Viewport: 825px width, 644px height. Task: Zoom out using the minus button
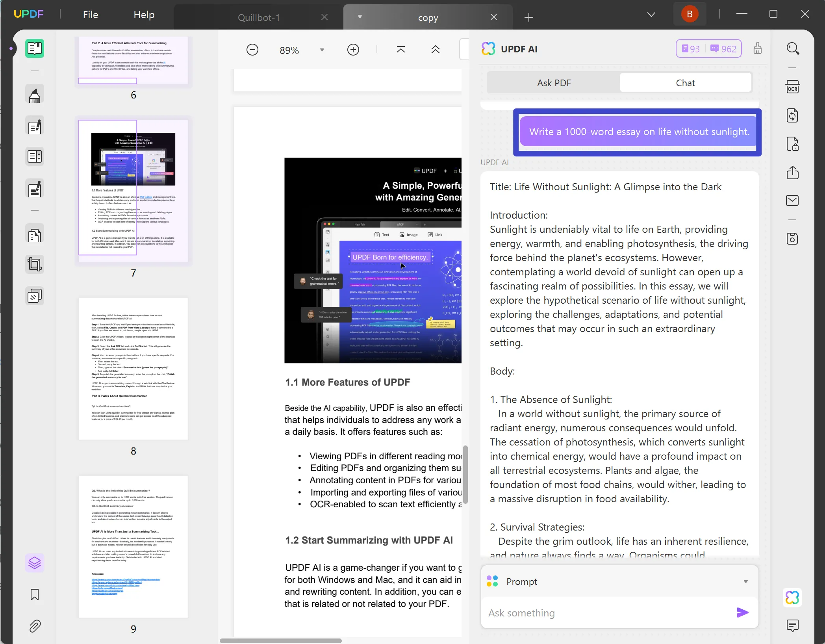(x=252, y=50)
